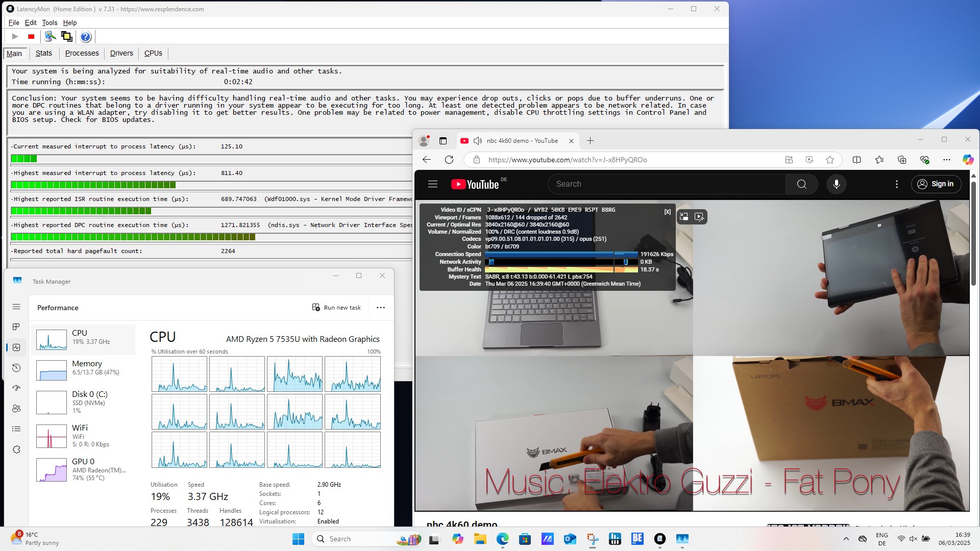Expand system tray hidden icons chevron
980x551 pixels.
(846, 539)
